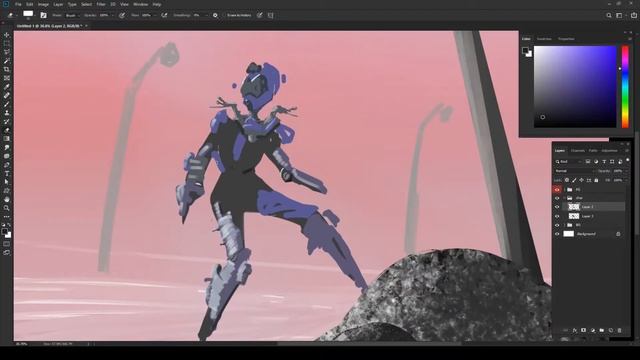Select the Clone Stamp tool
Screen dimensions: 640x360
point(7,113)
